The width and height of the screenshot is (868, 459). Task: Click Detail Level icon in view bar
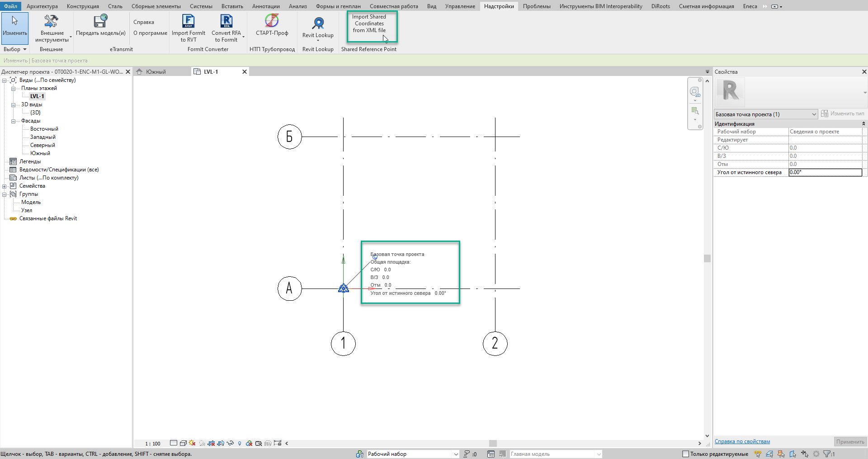click(174, 443)
